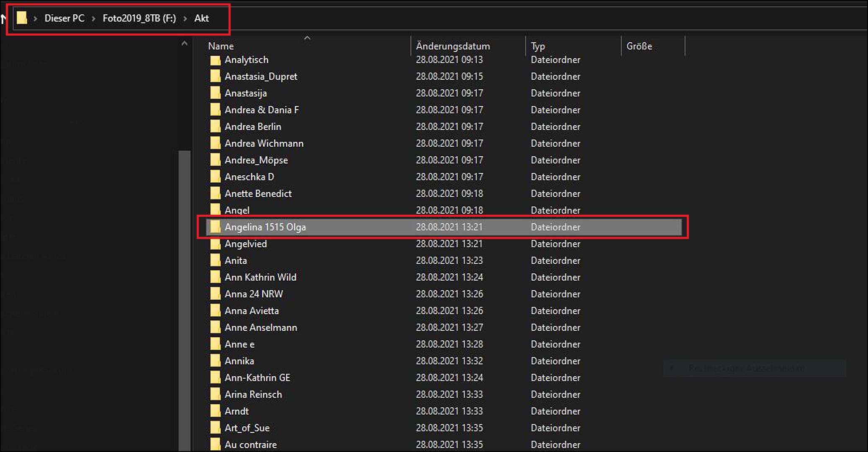Click the date '28.08.2021 09:15' for Anastasia_Dupret
Screen dimensions: 868x452
point(449,77)
